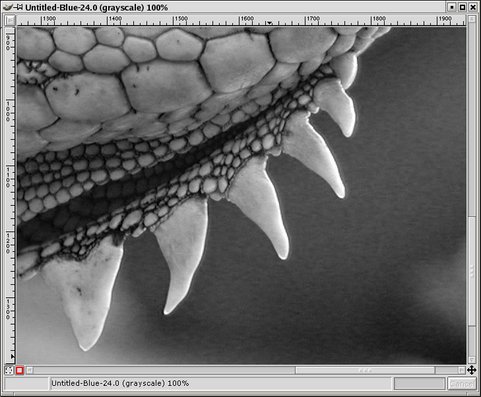Click the vertical scrollbar thumb

click(x=472, y=271)
